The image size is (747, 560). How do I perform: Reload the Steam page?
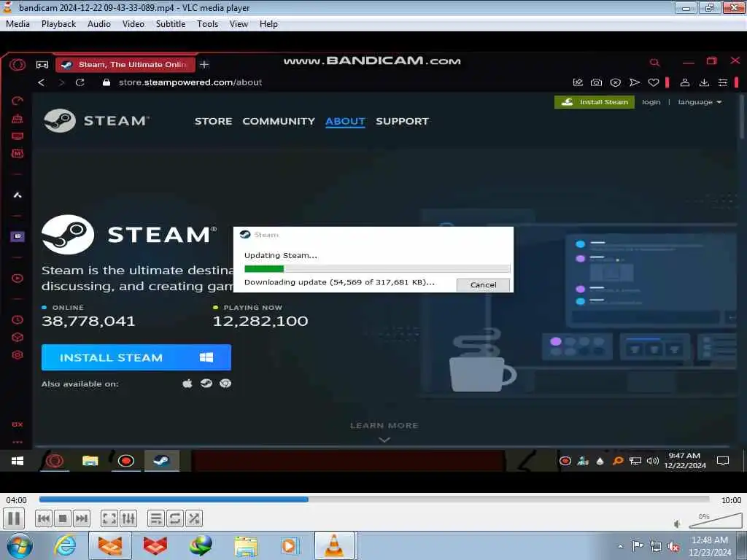coord(80,82)
